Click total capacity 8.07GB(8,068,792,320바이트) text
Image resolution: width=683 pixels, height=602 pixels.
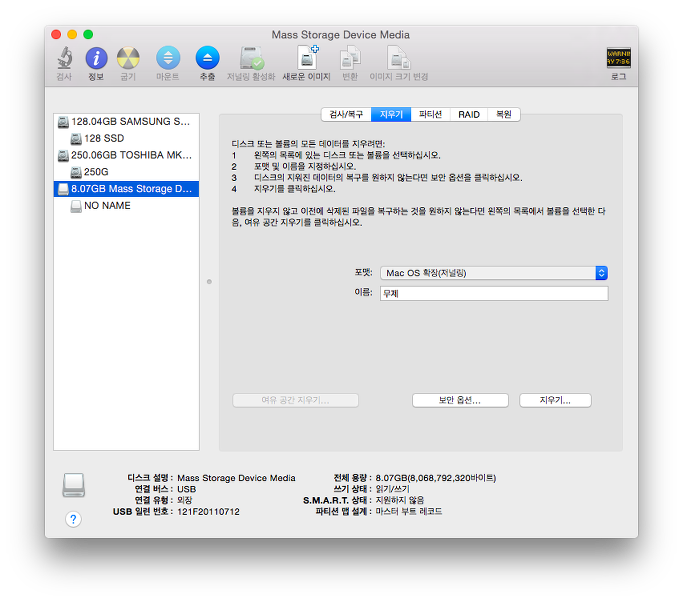click(436, 478)
